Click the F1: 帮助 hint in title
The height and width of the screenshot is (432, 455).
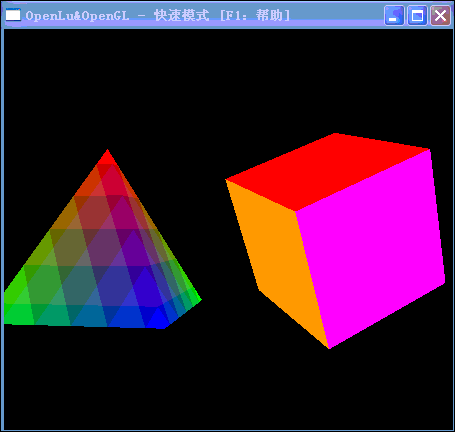[255, 15]
